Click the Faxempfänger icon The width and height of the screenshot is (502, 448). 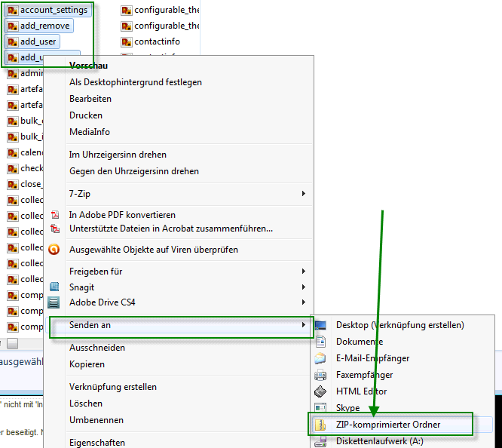coord(320,375)
